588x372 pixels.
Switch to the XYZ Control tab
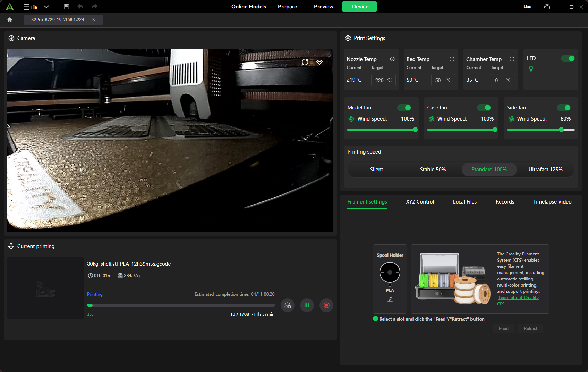[420, 202]
